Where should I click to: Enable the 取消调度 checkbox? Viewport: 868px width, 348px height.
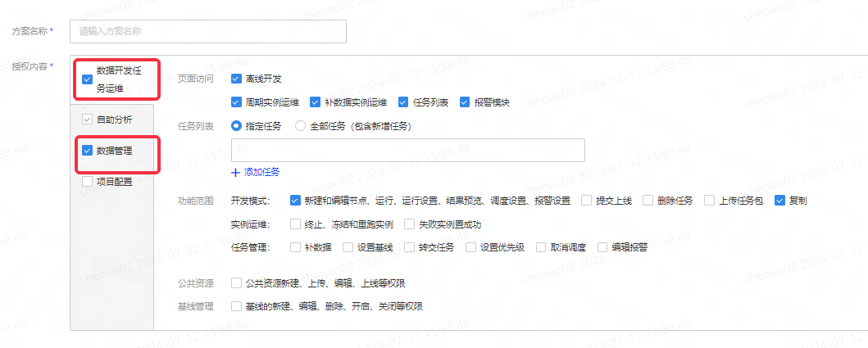tap(541, 246)
